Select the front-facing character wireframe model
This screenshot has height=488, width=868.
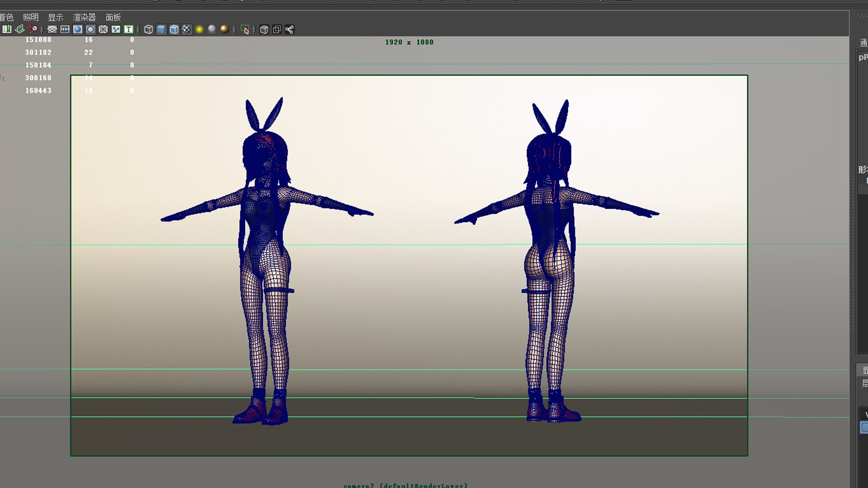266,261
